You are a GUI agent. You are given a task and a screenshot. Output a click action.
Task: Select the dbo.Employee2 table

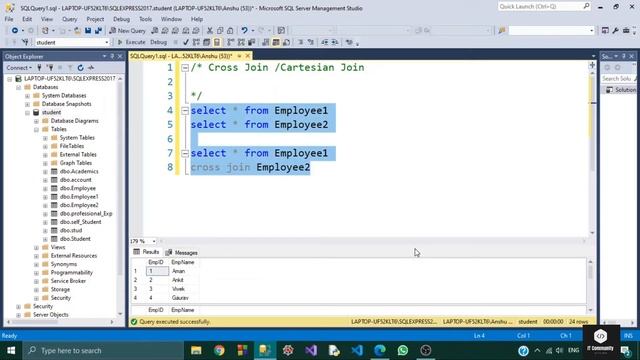pos(79,205)
